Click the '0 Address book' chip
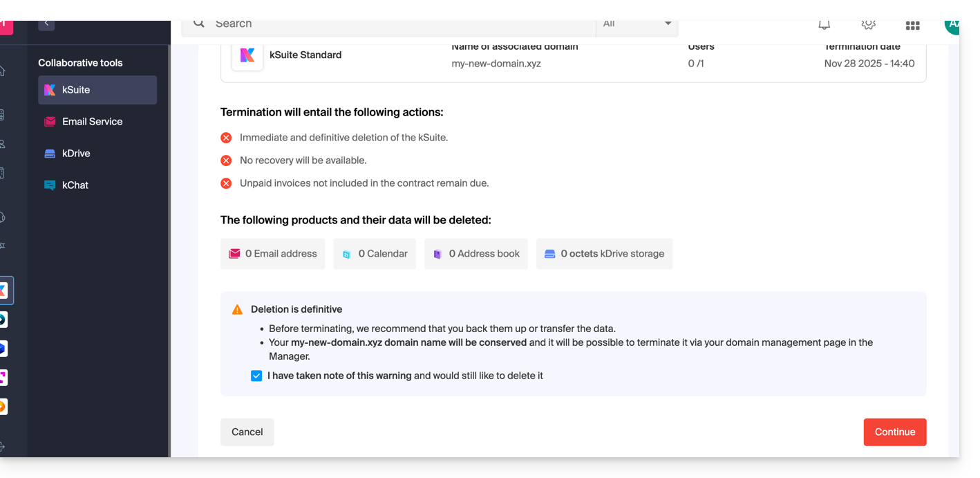This screenshot has width=980, height=478. click(x=475, y=254)
